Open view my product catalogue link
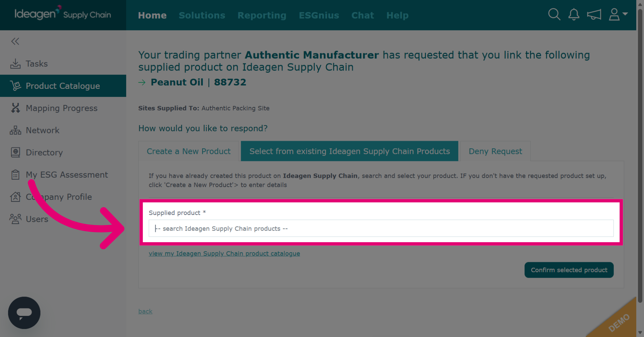644x337 pixels. (224, 254)
